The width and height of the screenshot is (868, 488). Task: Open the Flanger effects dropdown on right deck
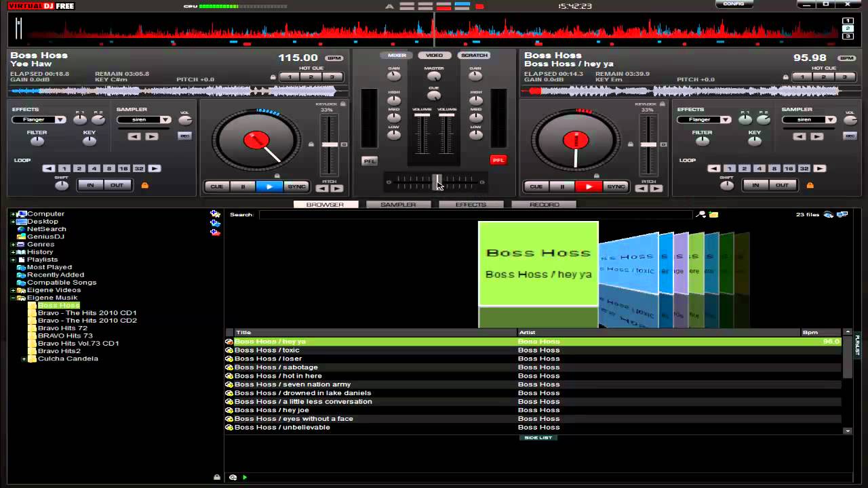point(726,120)
